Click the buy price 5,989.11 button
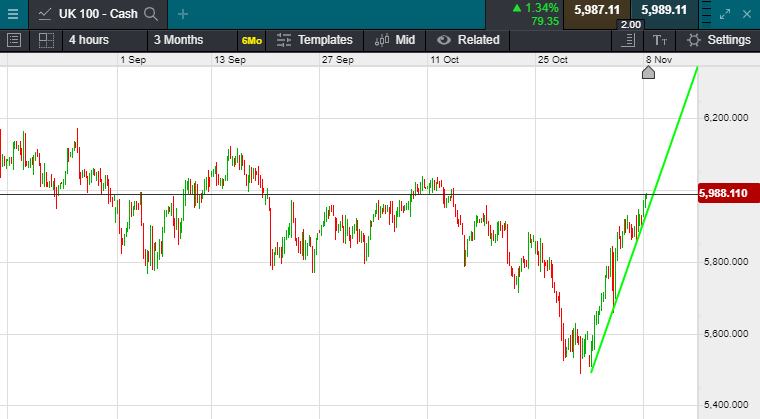 tap(664, 11)
